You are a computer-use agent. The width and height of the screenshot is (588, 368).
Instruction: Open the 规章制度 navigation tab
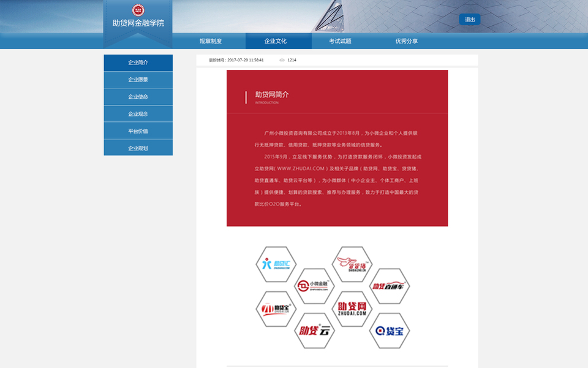tap(210, 41)
